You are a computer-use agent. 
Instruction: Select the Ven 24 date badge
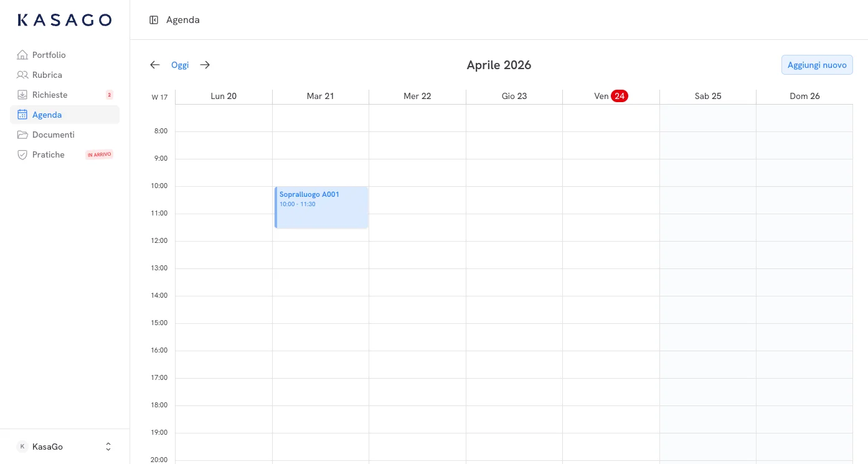620,96
